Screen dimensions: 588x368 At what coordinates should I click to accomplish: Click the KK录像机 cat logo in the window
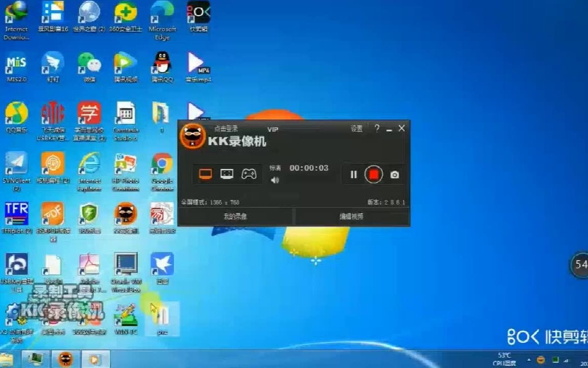(193, 136)
